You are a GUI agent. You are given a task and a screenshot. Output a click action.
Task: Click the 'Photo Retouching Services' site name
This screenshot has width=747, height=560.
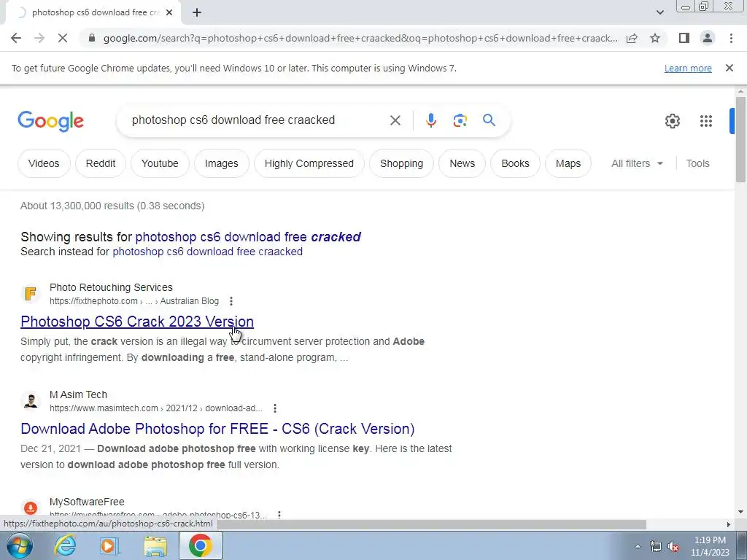point(111,287)
